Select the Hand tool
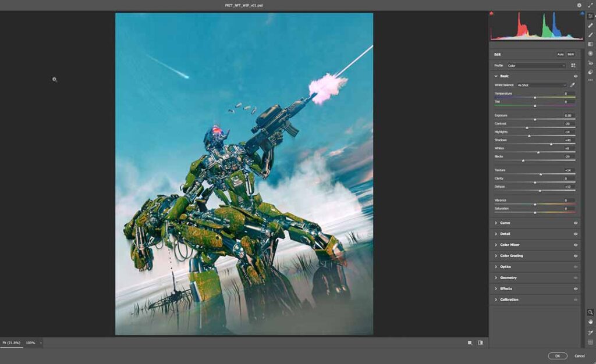The image size is (596, 364). 590,322
